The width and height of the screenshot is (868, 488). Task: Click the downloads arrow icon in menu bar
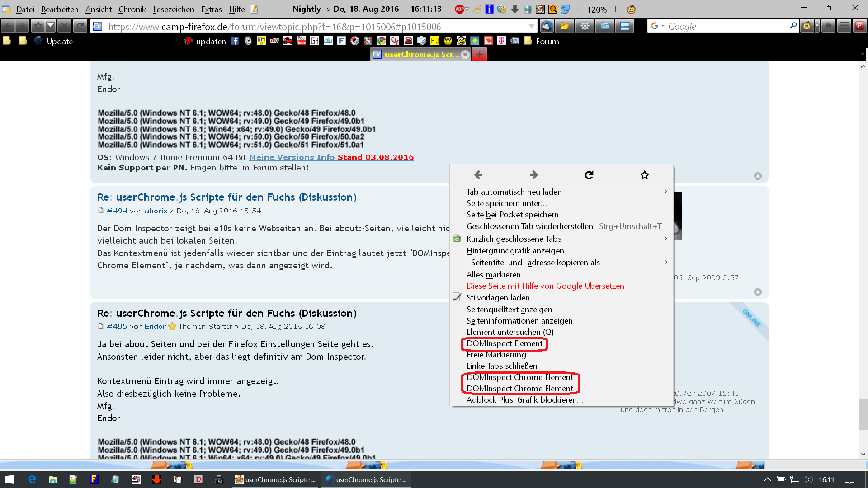pos(515,9)
